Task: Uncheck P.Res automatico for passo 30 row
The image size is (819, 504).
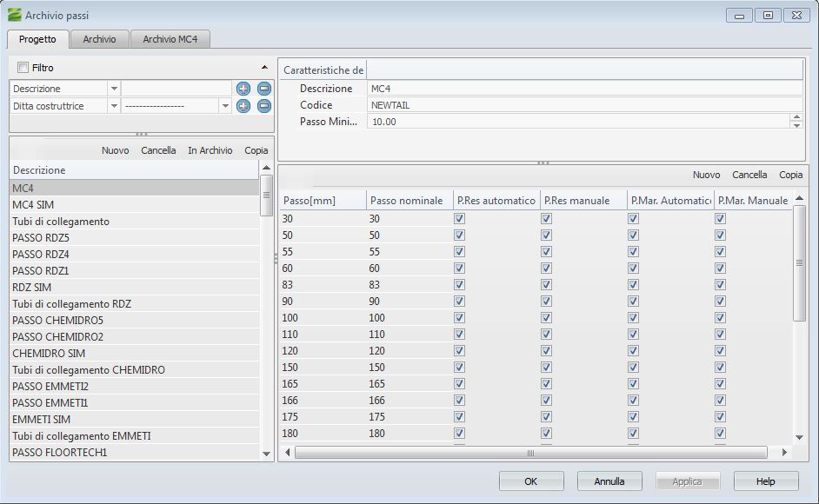Action: tap(459, 219)
